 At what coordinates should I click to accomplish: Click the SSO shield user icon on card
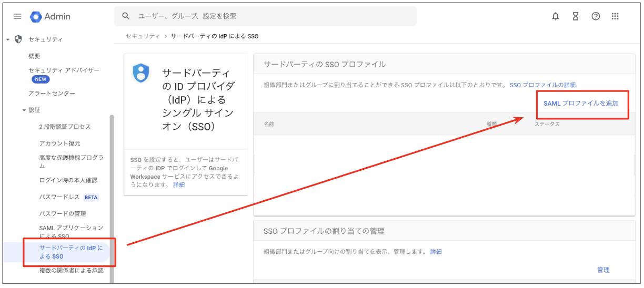coord(140,73)
